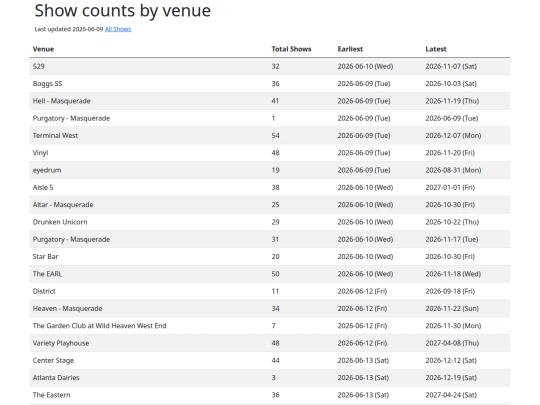The width and height of the screenshot is (540, 405).
Task: Select the Altar - Masquerade venue cell
Action: 63,205
